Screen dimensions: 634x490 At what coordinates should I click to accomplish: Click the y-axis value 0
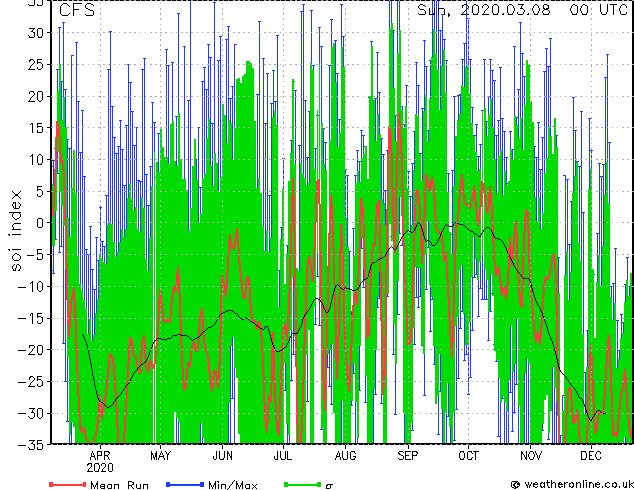coord(40,223)
